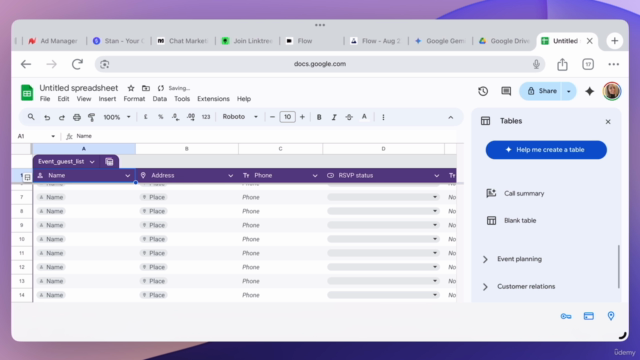This screenshot has width=640, height=360.
Task: Select the font size field
Action: tap(287, 117)
